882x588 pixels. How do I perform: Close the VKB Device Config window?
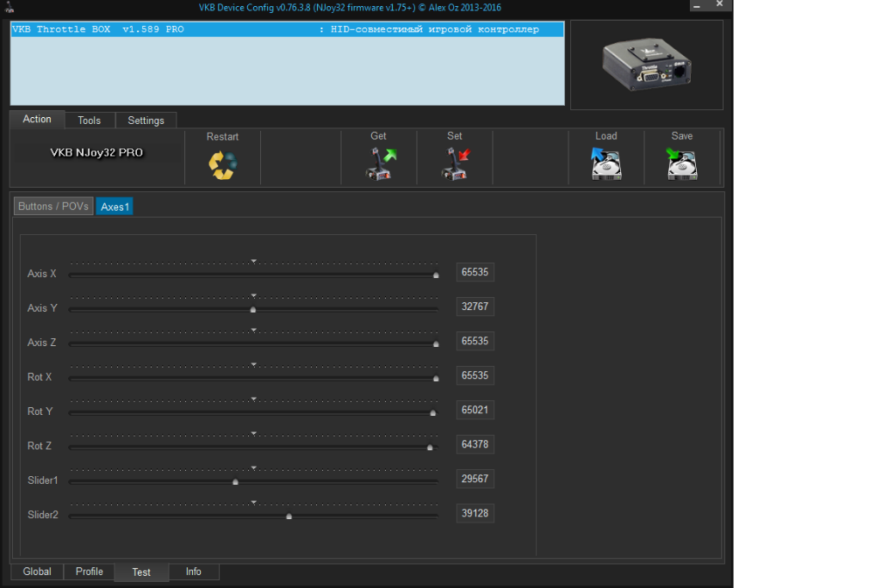coord(719,4)
